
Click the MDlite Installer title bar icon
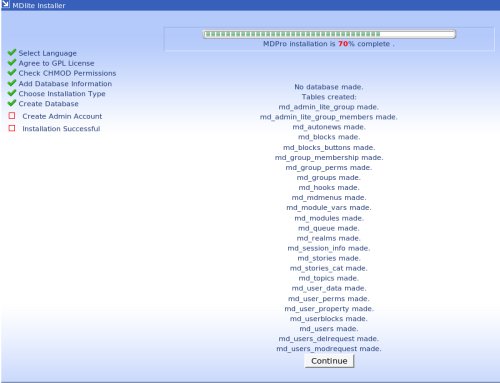[x=6, y=4]
